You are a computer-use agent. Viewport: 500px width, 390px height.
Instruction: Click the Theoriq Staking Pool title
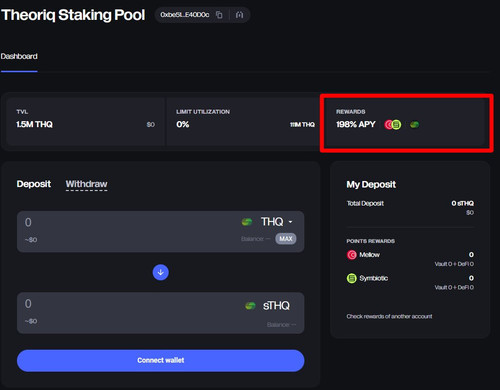point(73,15)
